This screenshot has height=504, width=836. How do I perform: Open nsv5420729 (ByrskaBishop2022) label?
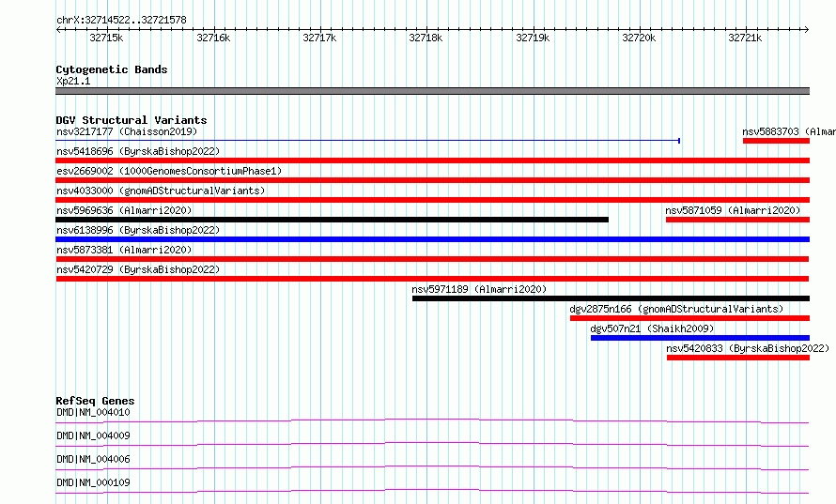[138, 269]
